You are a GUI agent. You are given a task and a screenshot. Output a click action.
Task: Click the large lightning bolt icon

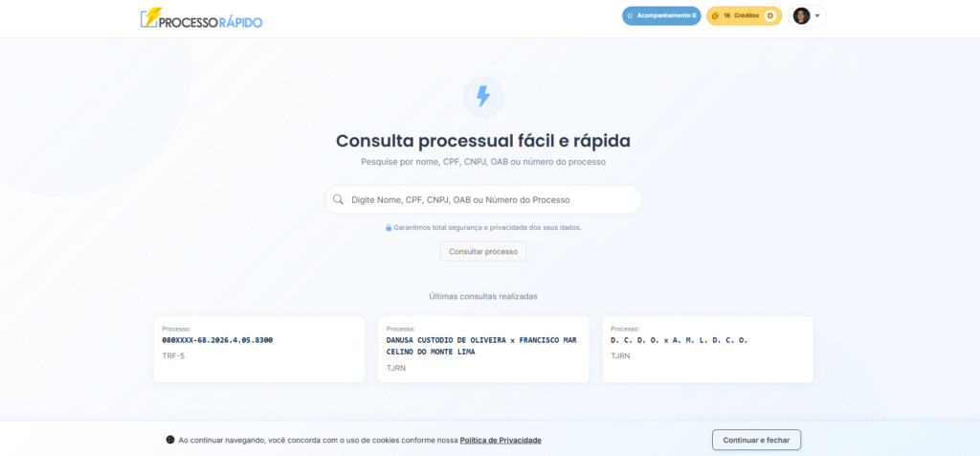pos(483,96)
